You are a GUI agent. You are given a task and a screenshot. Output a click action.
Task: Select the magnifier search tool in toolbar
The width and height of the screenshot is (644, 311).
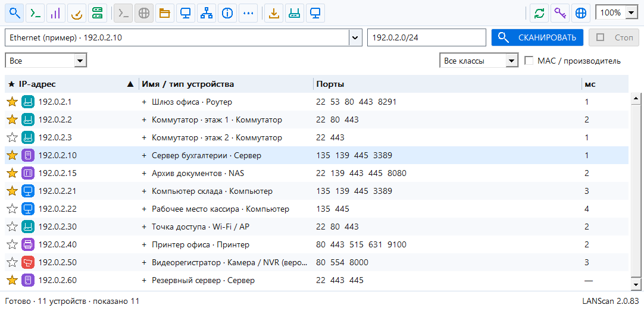tap(15, 13)
